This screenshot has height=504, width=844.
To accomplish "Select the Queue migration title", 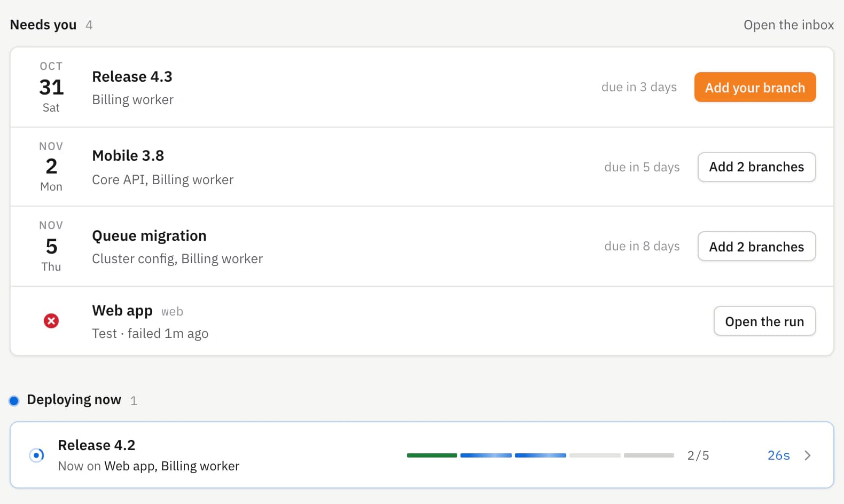I will tap(149, 236).
